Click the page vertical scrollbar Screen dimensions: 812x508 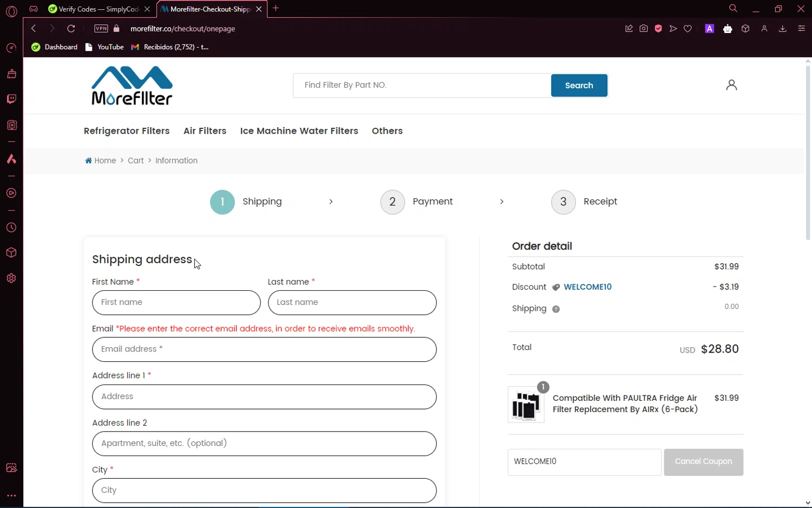(x=808, y=153)
